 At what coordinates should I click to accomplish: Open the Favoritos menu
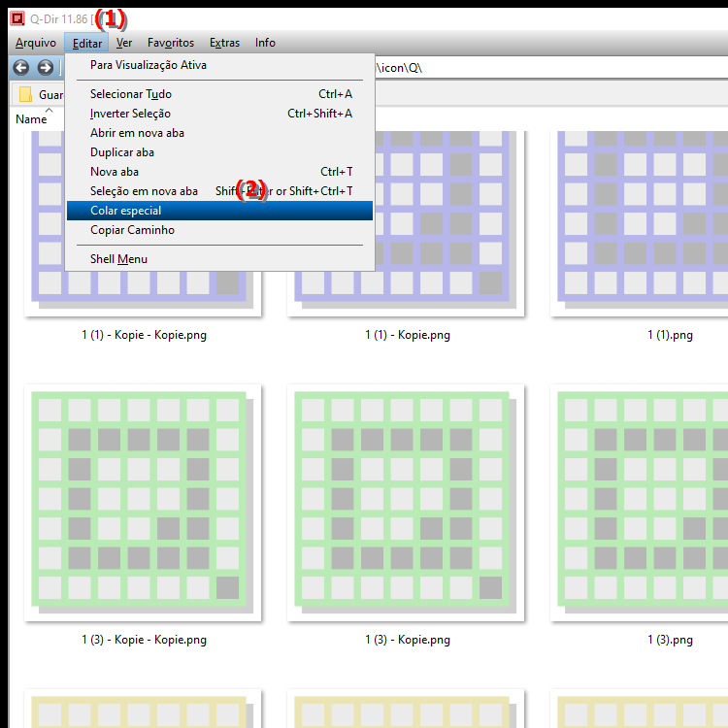pos(171,43)
